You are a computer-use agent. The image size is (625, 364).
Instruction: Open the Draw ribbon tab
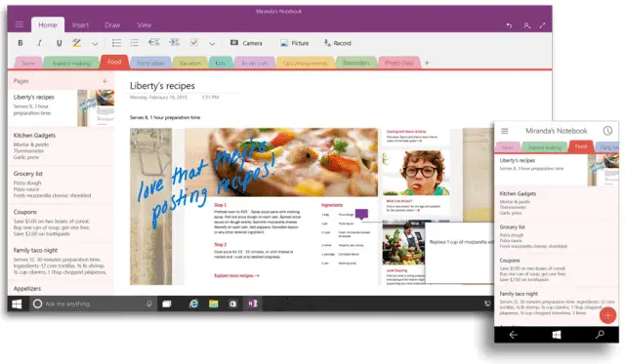112,25
